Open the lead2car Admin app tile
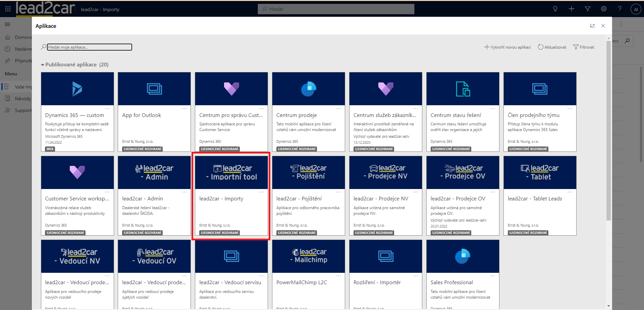This screenshot has width=644, height=310. [x=154, y=195]
